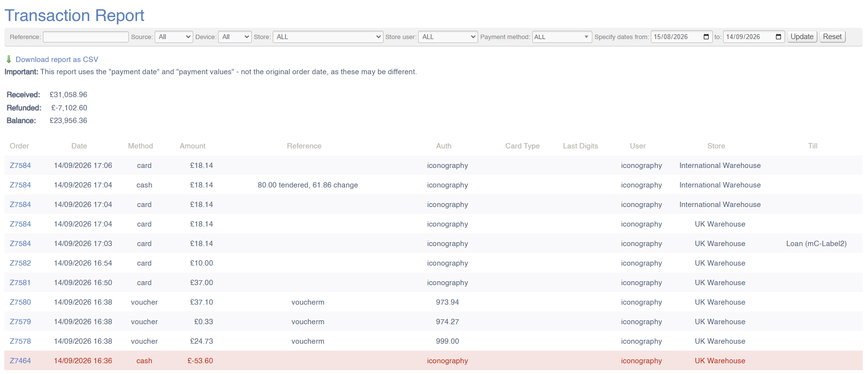Follow the Z7579 order link

click(20, 321)
